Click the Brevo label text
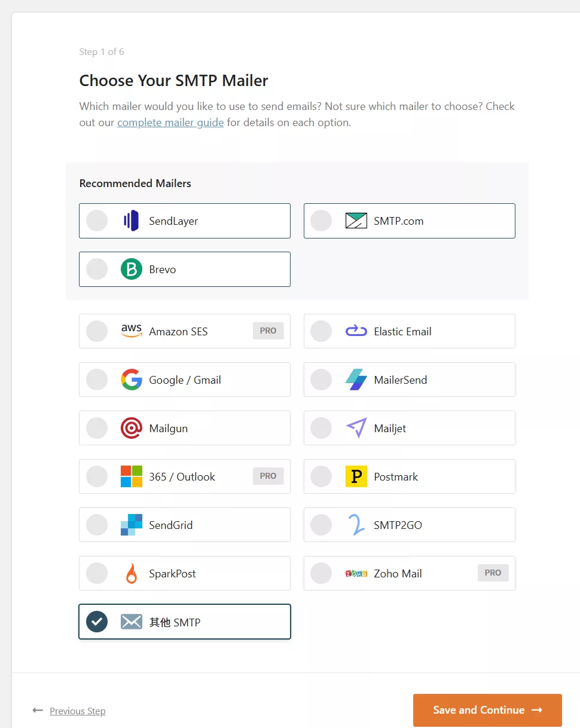The width and height of the screenshot is (580, 728). point(163,270)
